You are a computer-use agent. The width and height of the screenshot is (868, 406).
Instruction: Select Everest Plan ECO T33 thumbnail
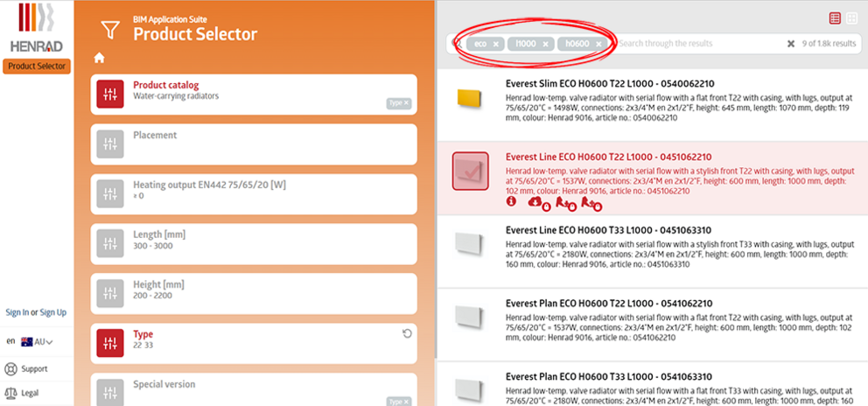[469, 390]
